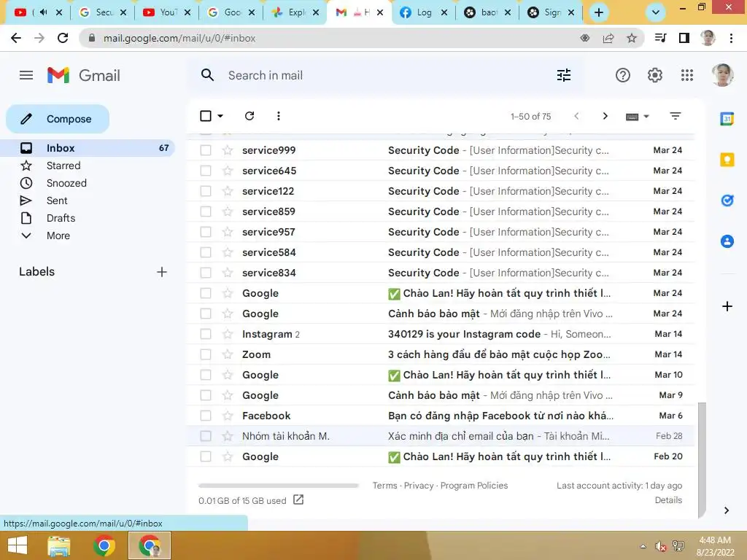Open Chrome three-dot menu
This screenshot has width=747, height=560.
click(x=731, y=38)
